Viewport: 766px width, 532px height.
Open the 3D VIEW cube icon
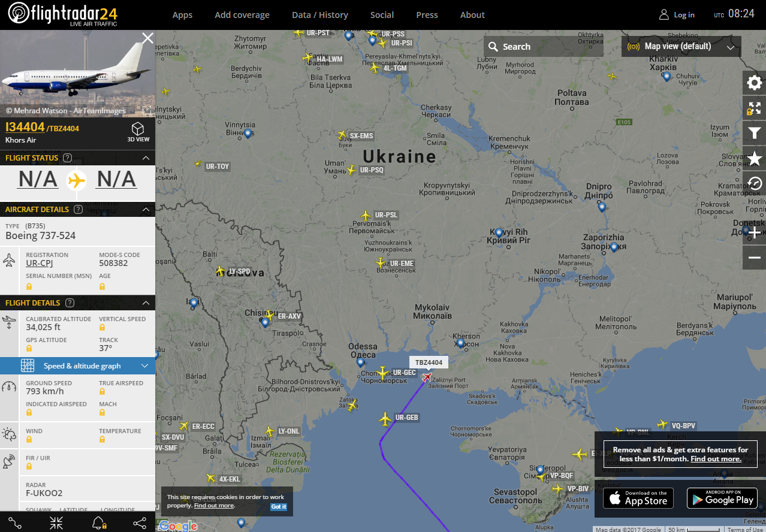[138, 132]
